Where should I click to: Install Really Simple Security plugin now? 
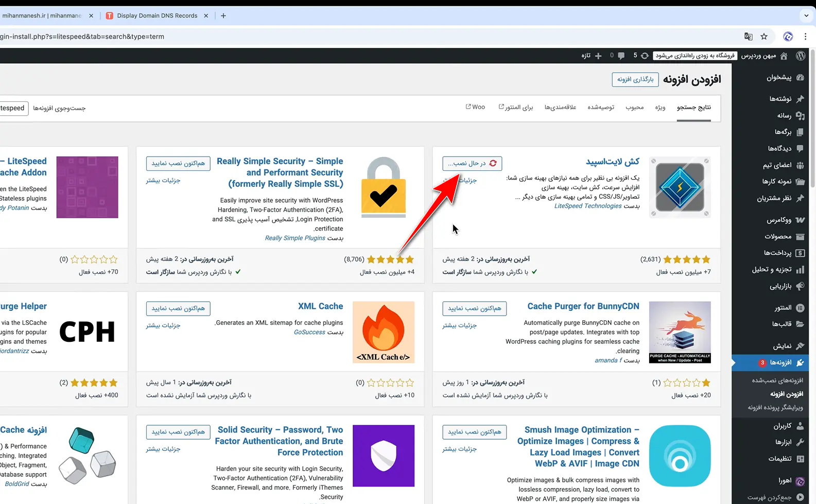click(x=178, y=163)
